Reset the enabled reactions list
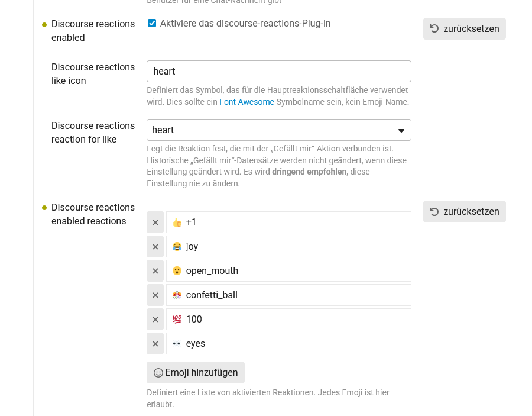Image resolution: width=532 pixels, height=416 pixels. click(x=464, y=211)
